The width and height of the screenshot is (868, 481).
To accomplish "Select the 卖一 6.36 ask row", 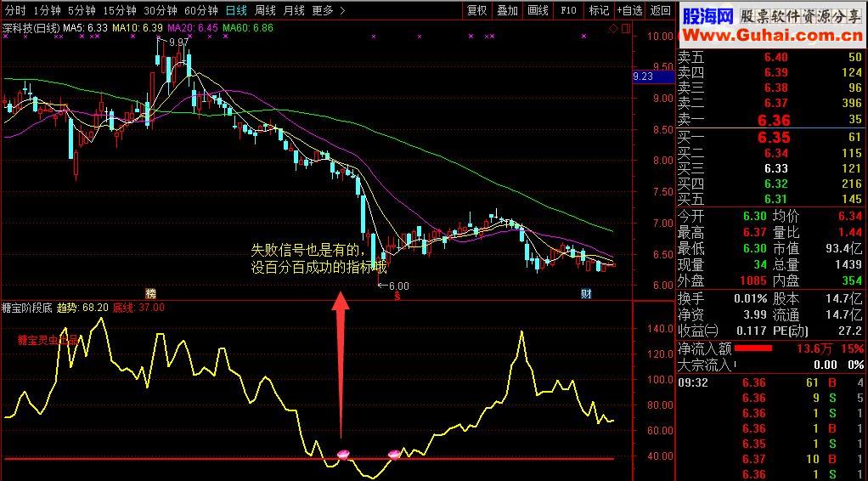I will tap(771, 119).
